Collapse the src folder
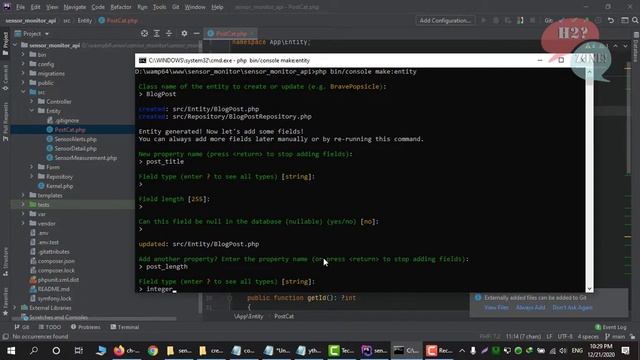This screenshot has height=360, width=640. pyautogui.click(x=23, y=92)
